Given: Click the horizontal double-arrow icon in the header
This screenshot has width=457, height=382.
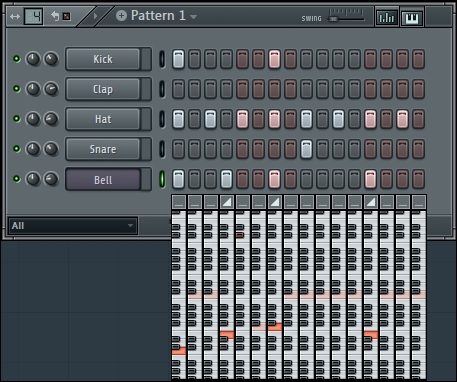Looking at the screenshot, I should (15, 16).
